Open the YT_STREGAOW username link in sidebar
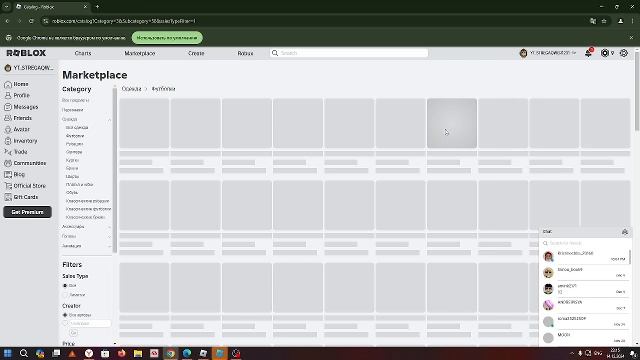This screenshot has width=640, height=360. [29, 68]
